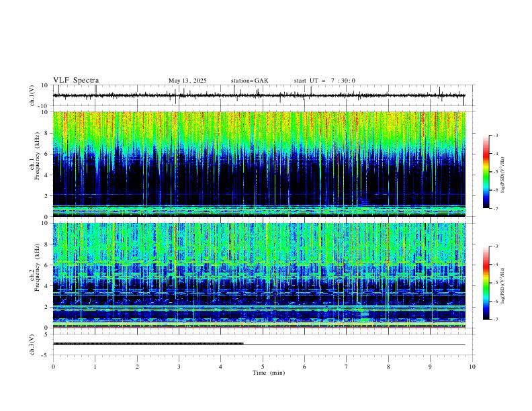This screenshot has width=532, height=411.
Task: Select the ch.2 "Frequency (kHz)" axis label
Action: 38,267
